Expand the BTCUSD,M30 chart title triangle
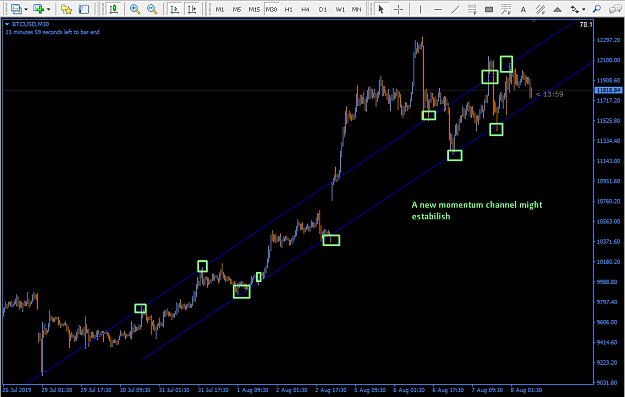Screen dimensions: 625x397 (7, 24)
